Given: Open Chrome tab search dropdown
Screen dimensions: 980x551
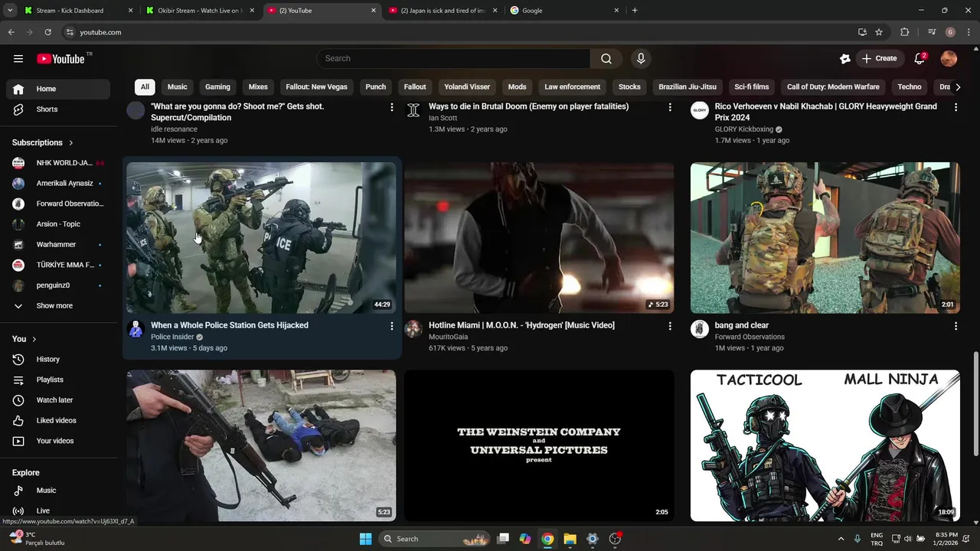Looking at the screenshot, I should [10, 11].
